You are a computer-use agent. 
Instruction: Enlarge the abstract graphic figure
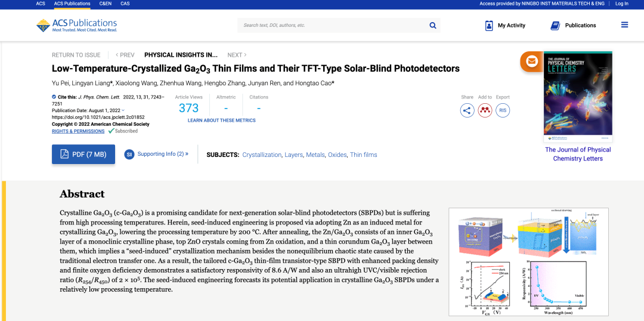(x=528, y=261)
